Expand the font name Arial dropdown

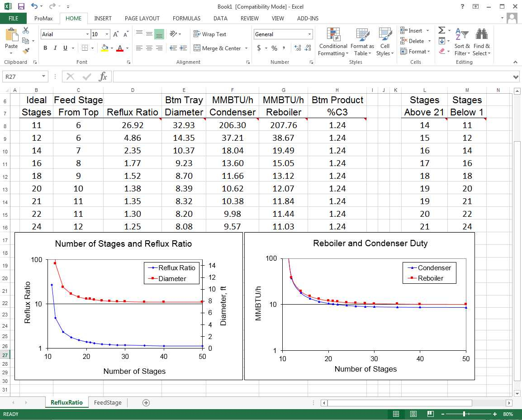tap(87, 34)
